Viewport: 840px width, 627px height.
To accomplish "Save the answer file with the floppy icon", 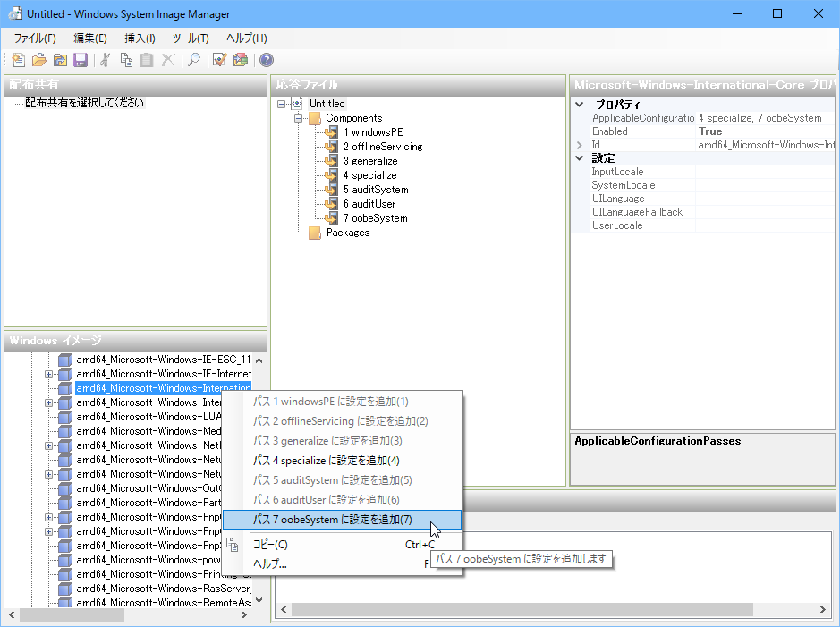I will pos(81,60).
